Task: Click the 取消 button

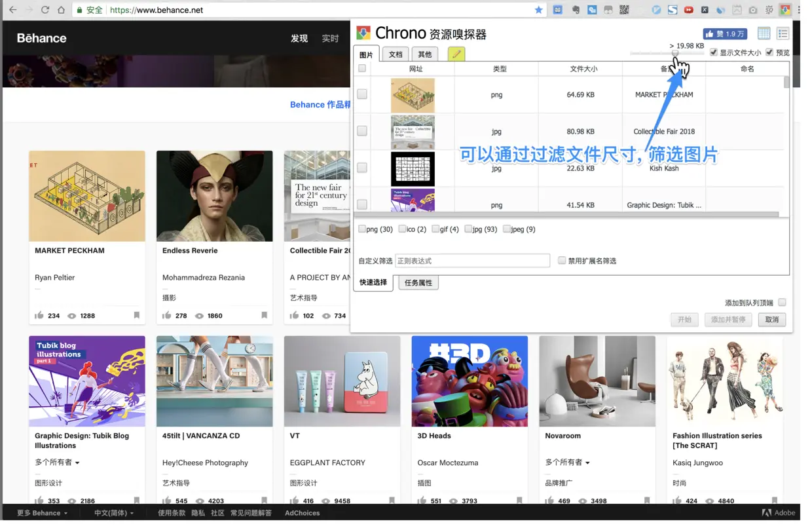Action: point(772,320)
